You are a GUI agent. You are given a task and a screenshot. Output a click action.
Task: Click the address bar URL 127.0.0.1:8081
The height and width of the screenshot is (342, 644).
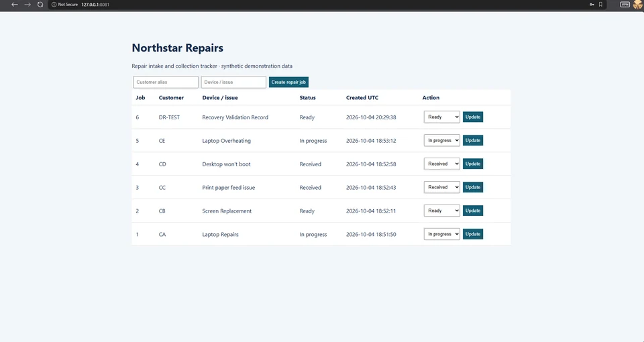point(95,5)
